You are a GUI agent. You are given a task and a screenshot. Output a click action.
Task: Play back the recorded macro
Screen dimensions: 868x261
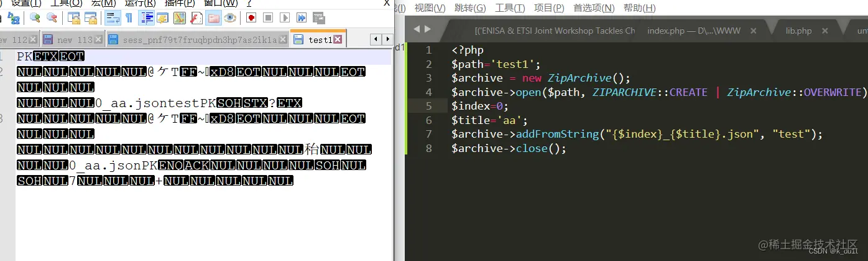(285, 17)
